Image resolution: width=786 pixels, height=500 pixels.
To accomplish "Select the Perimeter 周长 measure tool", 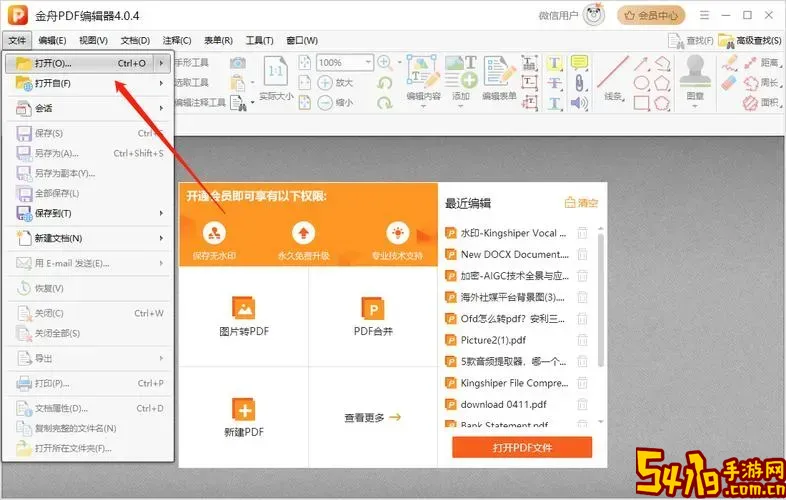I will 761,83.
